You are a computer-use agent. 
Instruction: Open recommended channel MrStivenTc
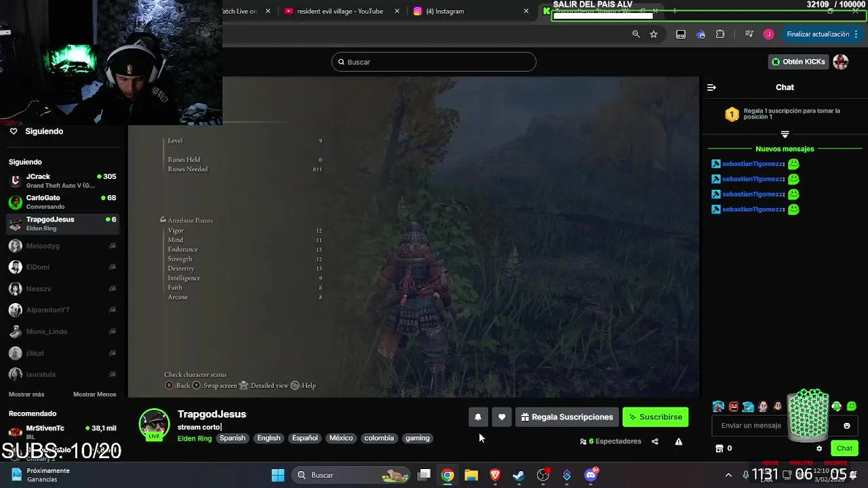point(62,432)
